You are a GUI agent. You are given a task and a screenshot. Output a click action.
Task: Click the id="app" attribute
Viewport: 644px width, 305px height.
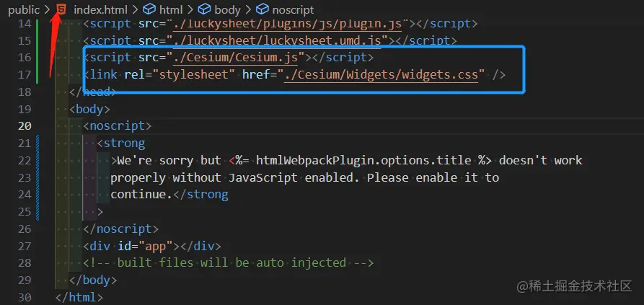(146, 246)
